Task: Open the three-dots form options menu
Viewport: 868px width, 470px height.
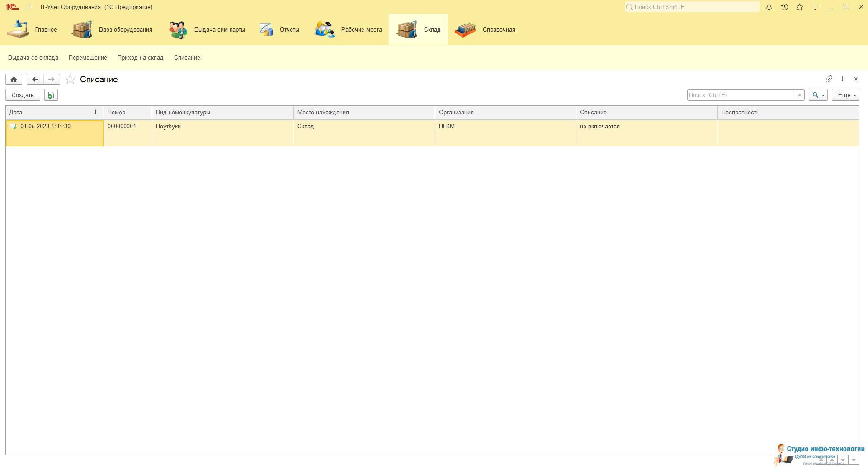Action: (842, 79)
